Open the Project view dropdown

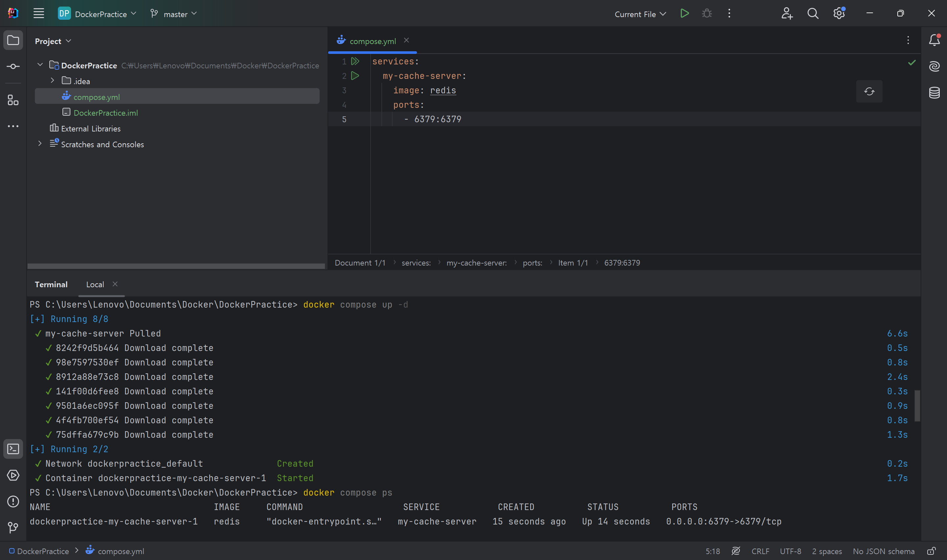point(53,41)
